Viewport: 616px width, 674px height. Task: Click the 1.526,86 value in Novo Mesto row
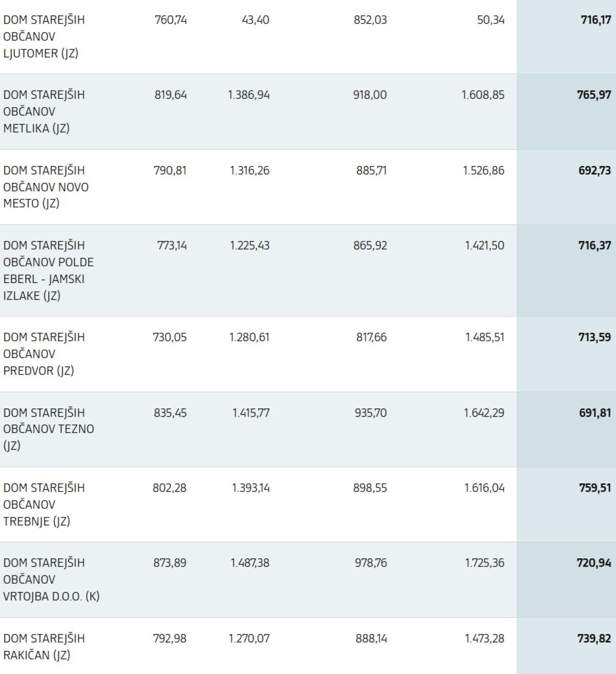click(484, 171)
